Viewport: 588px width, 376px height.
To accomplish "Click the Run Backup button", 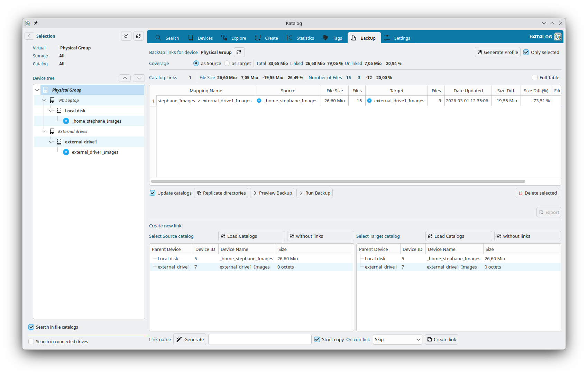I will [314, 193].
